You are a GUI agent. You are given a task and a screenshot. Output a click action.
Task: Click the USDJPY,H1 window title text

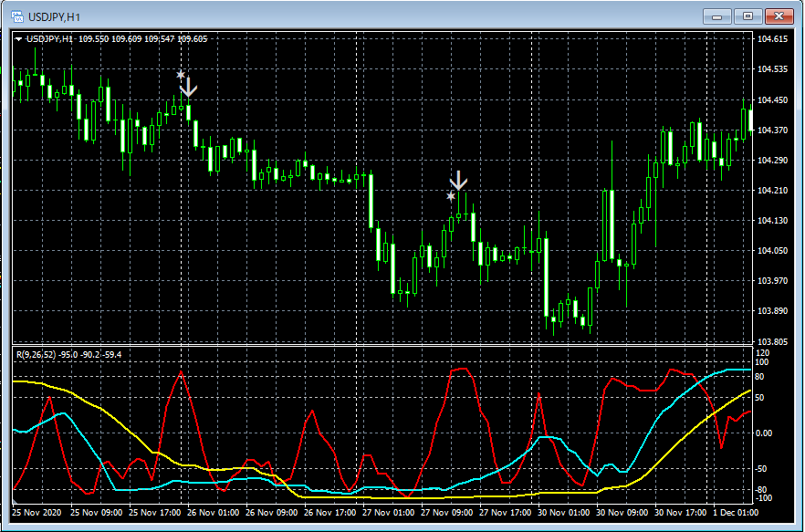pos(55,17)
